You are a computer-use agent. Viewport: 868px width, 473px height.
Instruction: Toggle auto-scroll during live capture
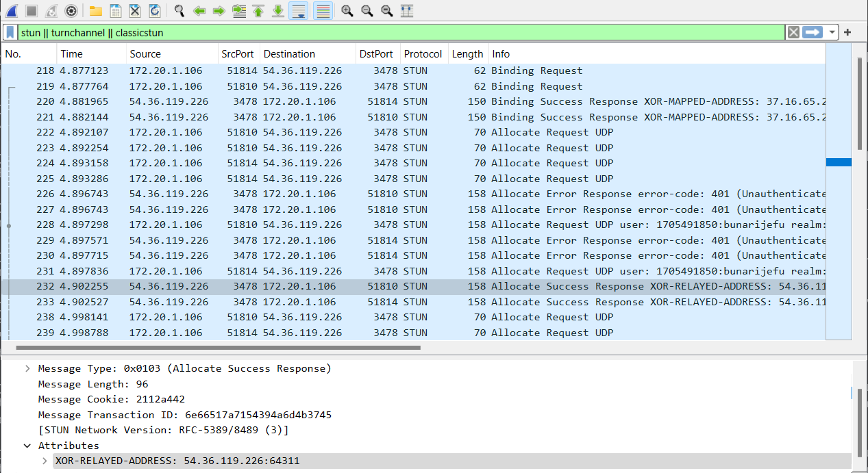298,11
